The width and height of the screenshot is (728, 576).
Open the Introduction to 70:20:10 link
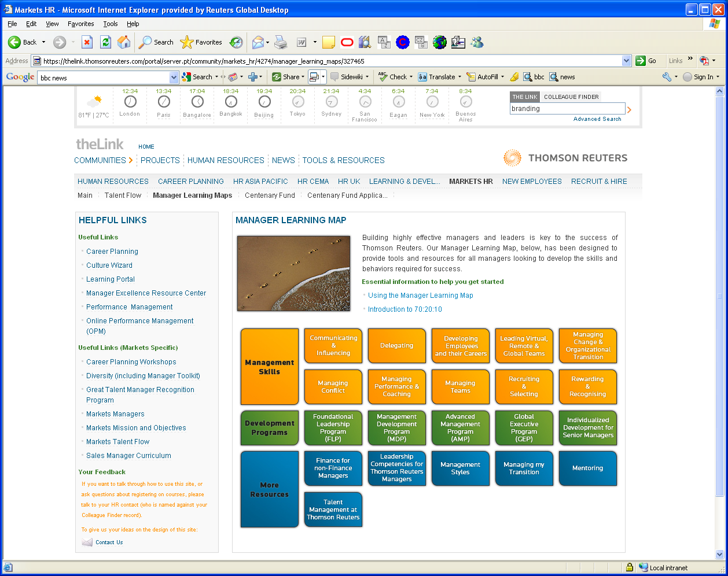[x=405, y=309]
